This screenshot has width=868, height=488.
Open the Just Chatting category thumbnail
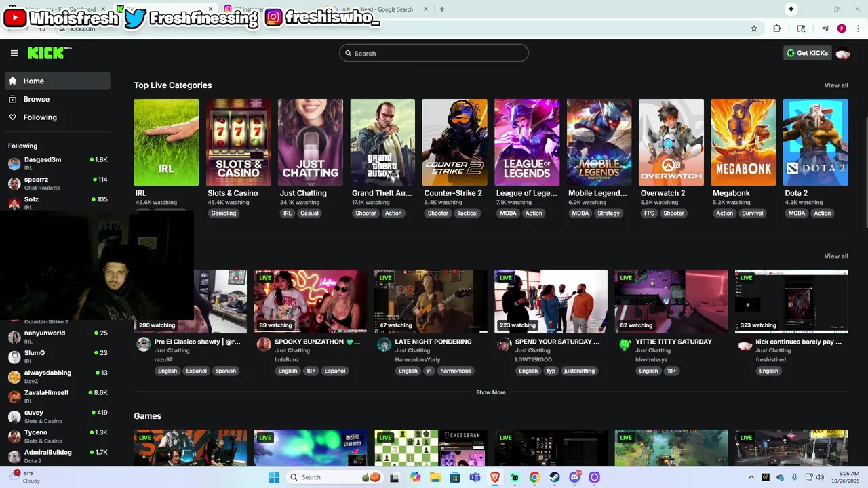tap(311, 142)
